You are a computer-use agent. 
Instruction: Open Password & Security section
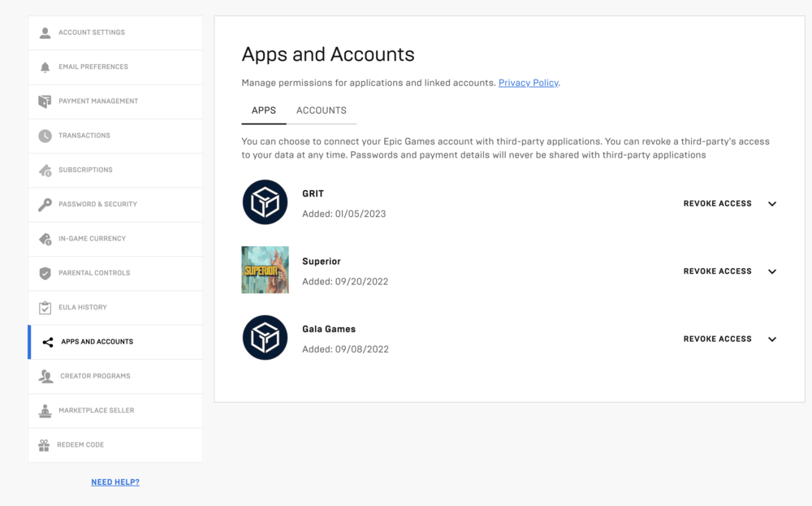point(115,205)
